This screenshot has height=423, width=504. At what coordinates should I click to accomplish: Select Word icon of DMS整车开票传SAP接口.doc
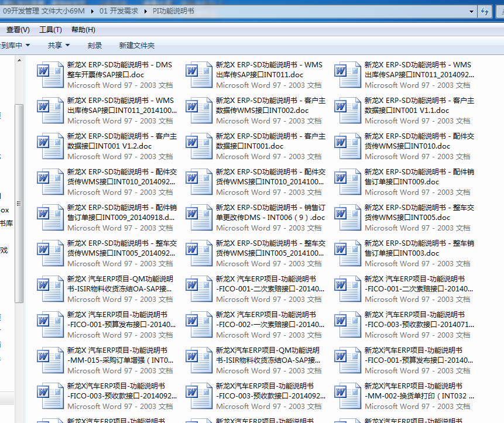click(x=50, y=74)
